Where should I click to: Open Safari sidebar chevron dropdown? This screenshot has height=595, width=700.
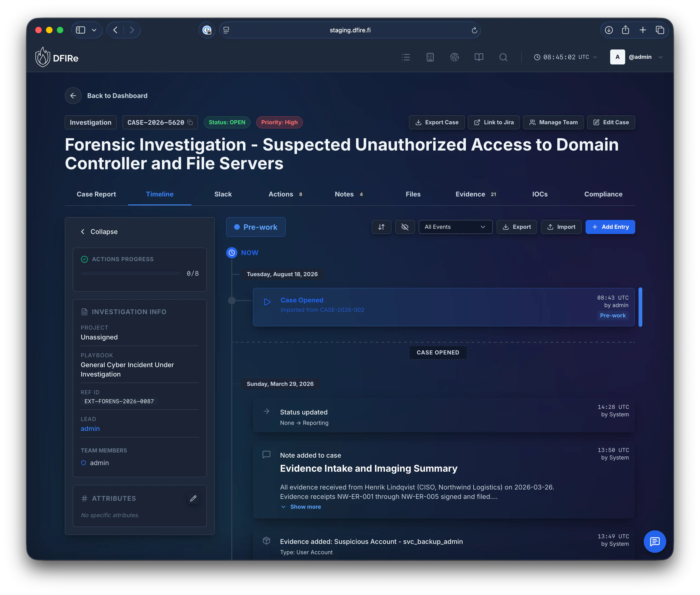click(94, 30)
